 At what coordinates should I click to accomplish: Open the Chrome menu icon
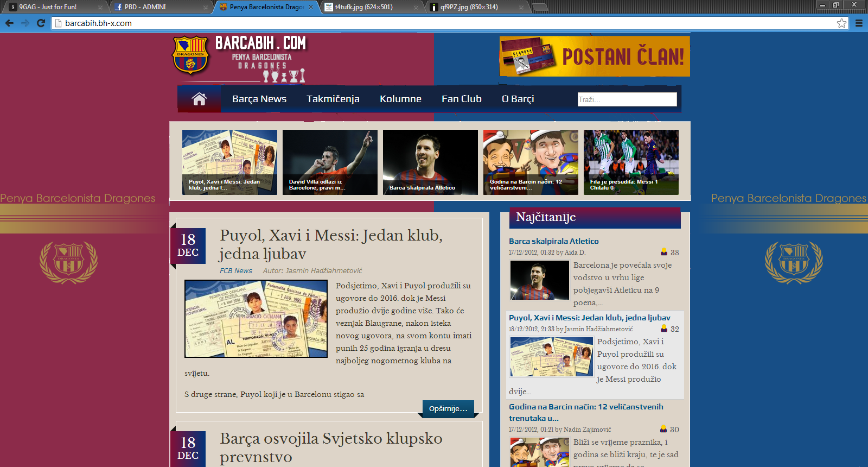[x=859, y=23]
